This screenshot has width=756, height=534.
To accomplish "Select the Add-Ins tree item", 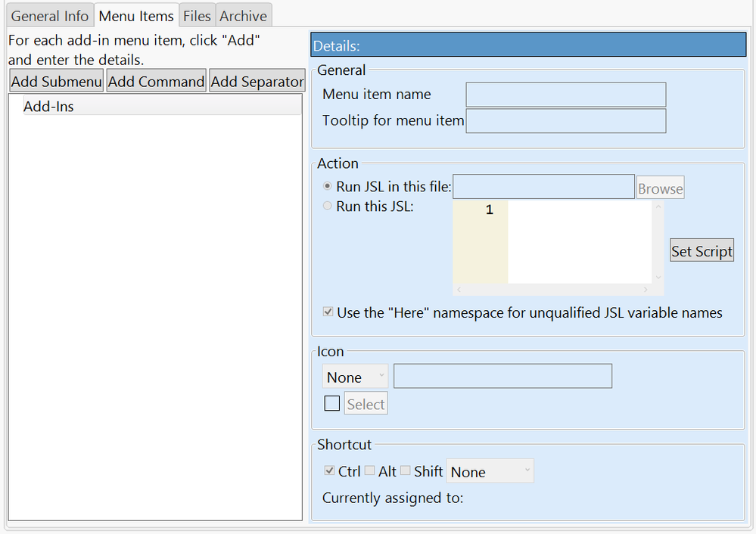I will (49, 107).
